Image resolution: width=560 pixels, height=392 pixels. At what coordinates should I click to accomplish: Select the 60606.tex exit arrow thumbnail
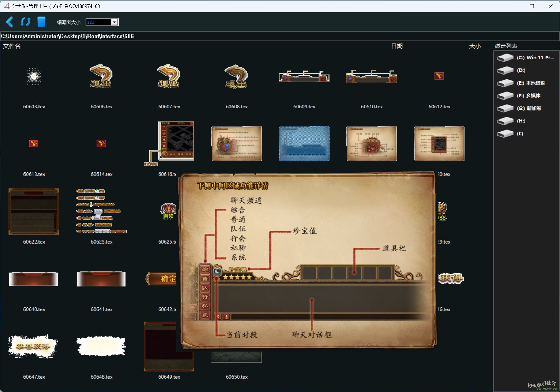click(x=101, y=76)
